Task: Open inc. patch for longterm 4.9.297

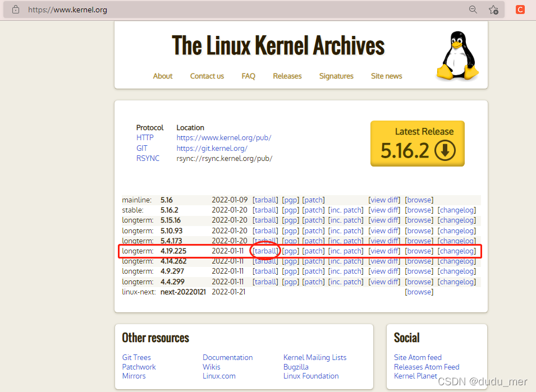Action: coord(346,271)
